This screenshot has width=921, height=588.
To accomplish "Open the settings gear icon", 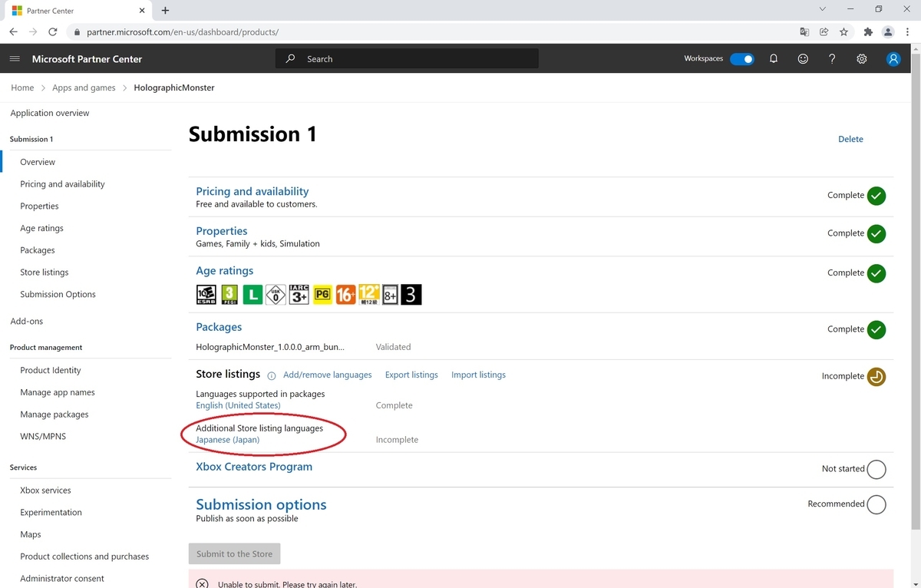I will click(x=862, y=59).
